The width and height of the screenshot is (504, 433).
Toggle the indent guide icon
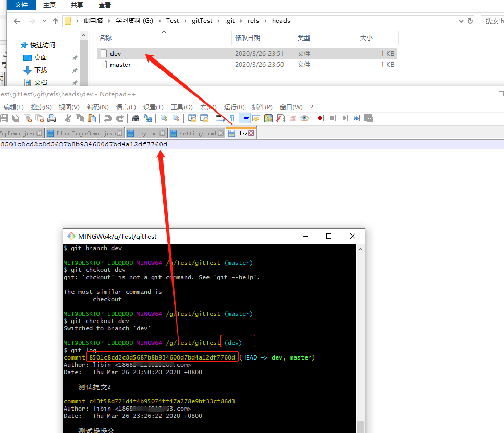point(245,118)
